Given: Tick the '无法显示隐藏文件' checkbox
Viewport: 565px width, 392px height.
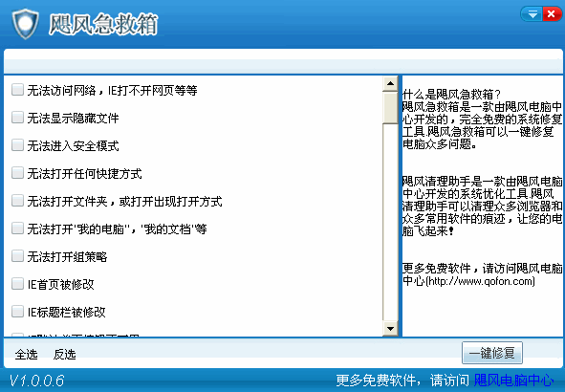Looking at the screenshot, I should 17,117.
